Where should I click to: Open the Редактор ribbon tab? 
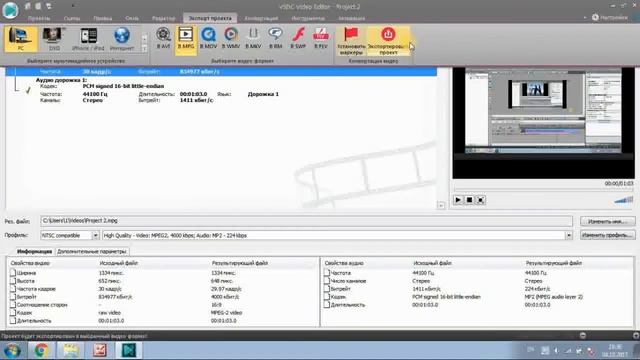163,18
